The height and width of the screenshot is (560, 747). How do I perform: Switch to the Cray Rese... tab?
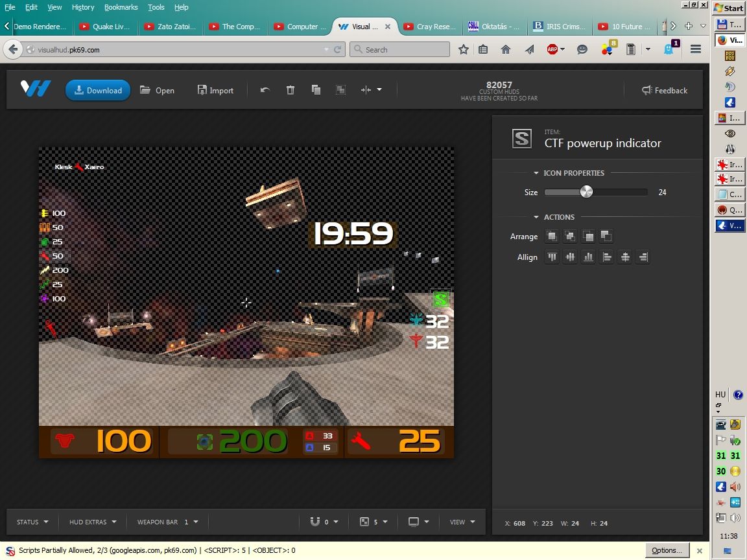click(x=430, y=27)
